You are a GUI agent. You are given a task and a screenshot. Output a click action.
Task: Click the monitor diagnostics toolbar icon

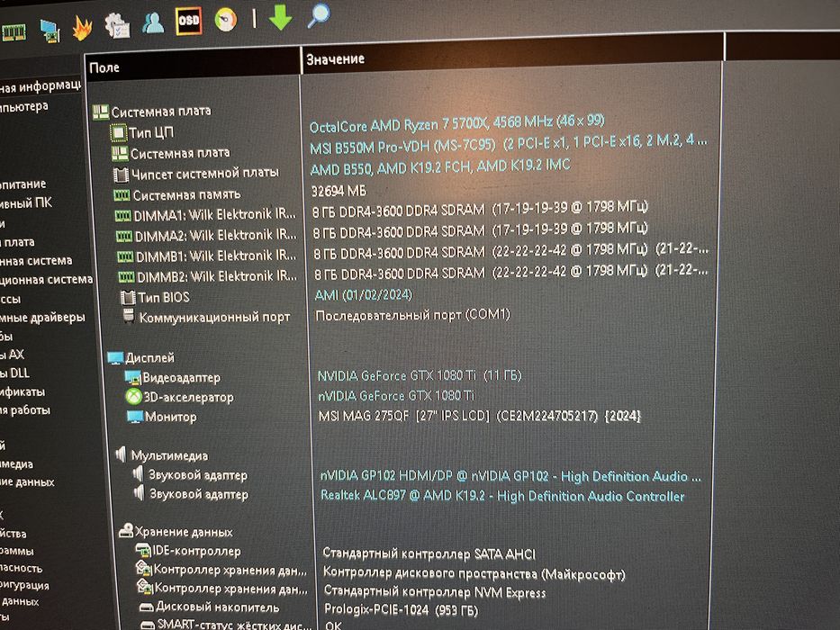(x=50, y=31)
